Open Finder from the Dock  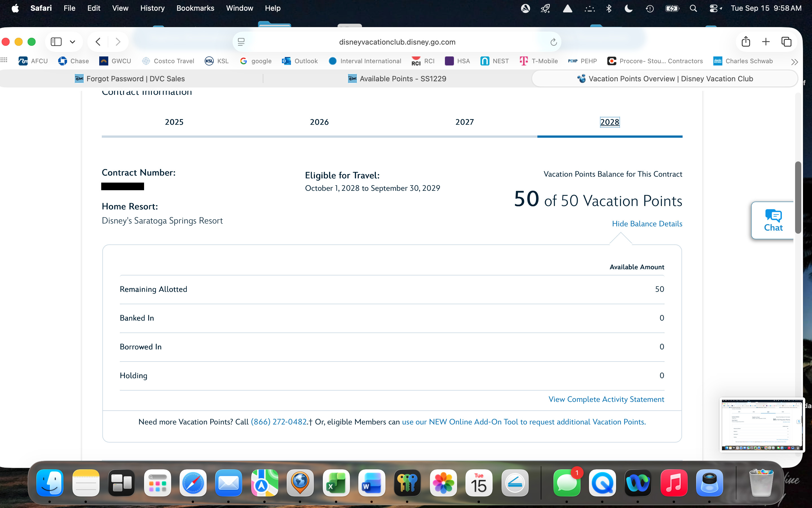pyautogui.click(x=50, y=483)
